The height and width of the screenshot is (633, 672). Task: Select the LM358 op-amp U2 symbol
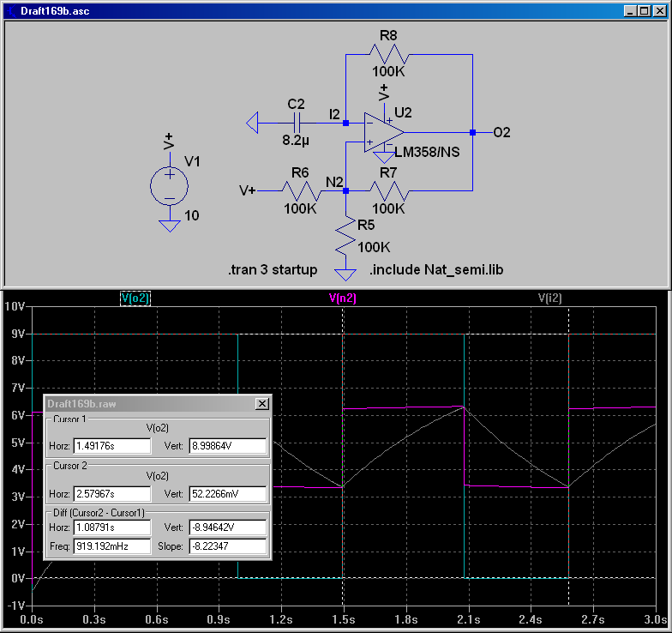click(383, 132)
